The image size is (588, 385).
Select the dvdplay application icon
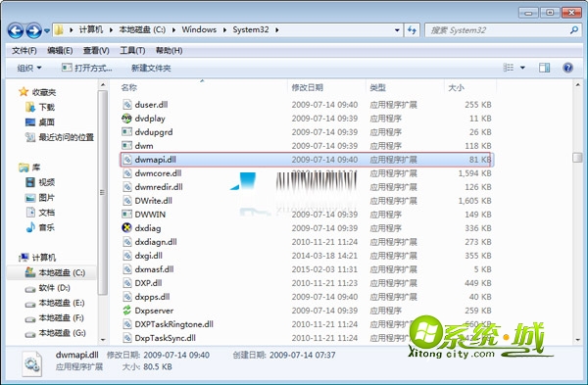point(127,119)
